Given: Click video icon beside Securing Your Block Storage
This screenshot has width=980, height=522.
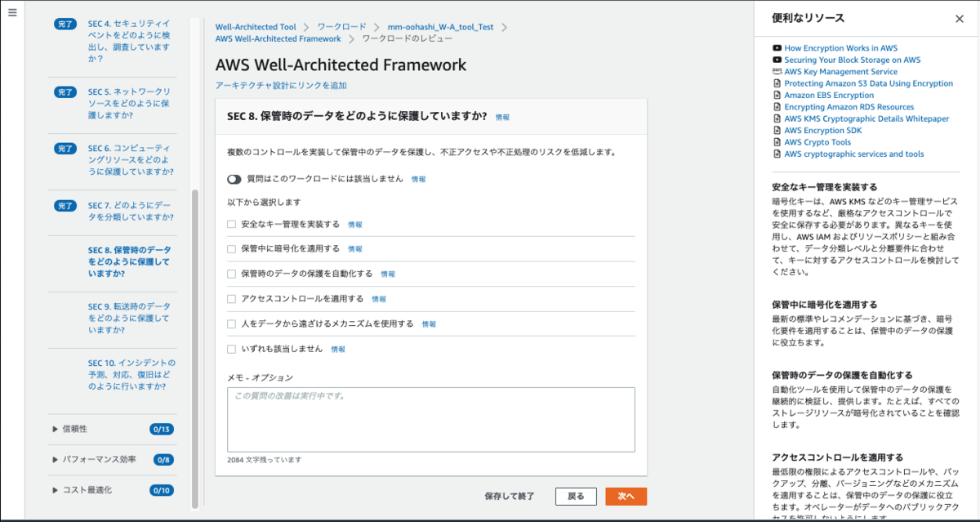Looking at the screenshot, I should tap(777, 60).
